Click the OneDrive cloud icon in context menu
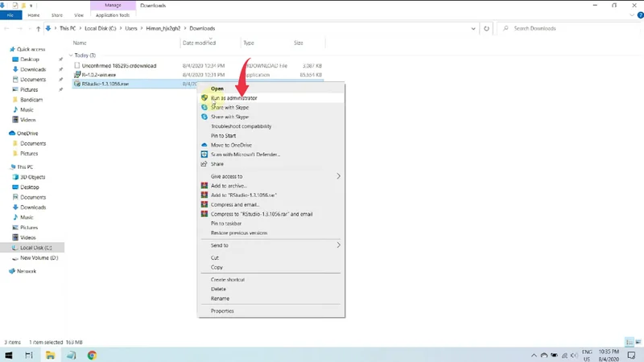 (204, 145)
